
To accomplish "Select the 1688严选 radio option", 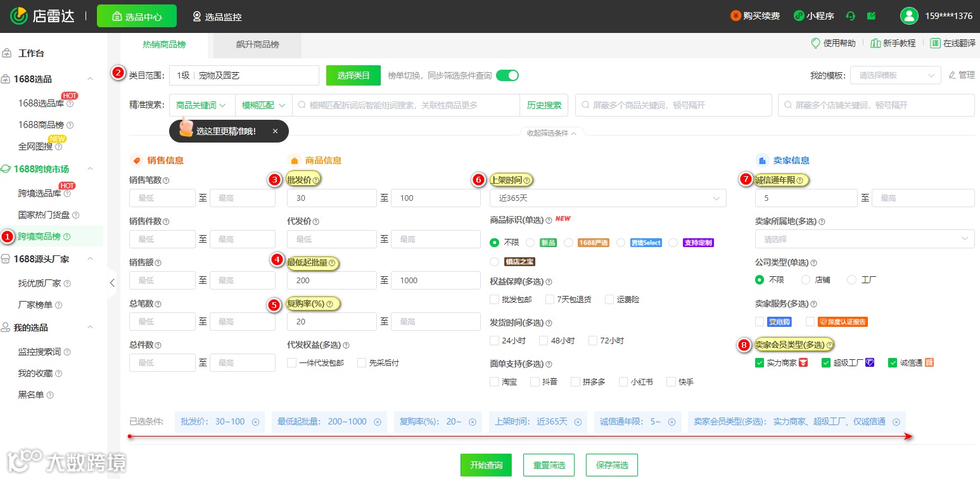I will coord(568,243).
